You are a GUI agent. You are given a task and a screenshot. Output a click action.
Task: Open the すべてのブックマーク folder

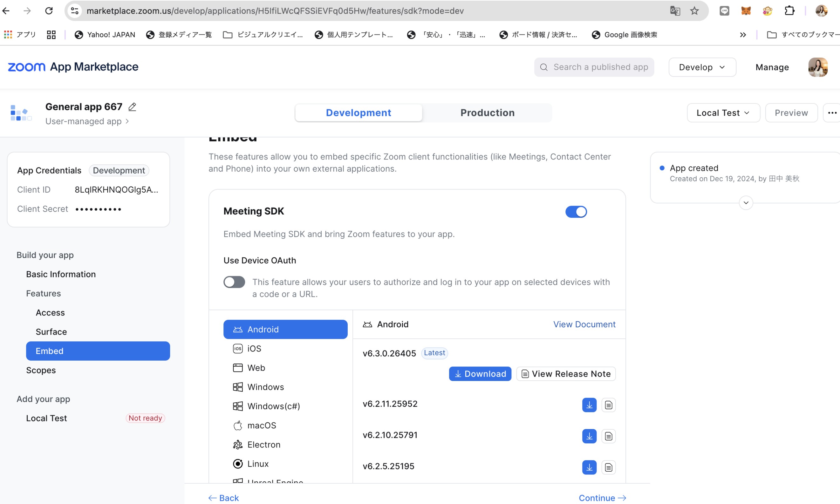click(803, 35)
